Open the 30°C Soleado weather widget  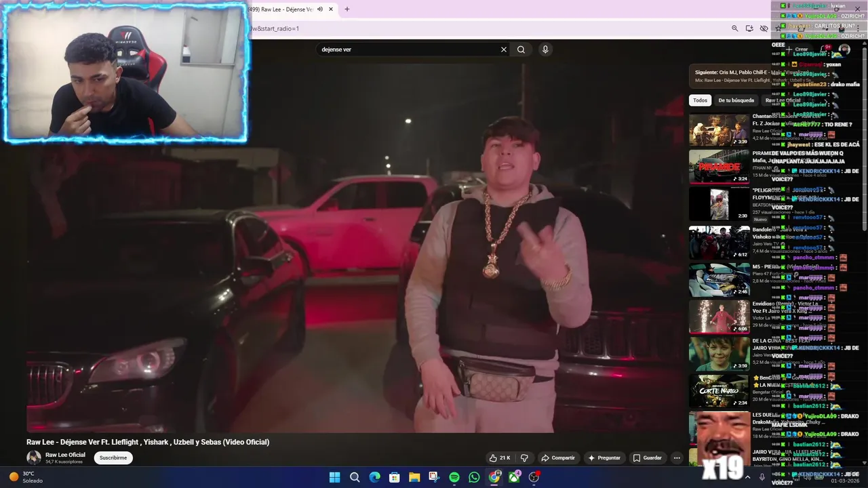click(26, 477)
